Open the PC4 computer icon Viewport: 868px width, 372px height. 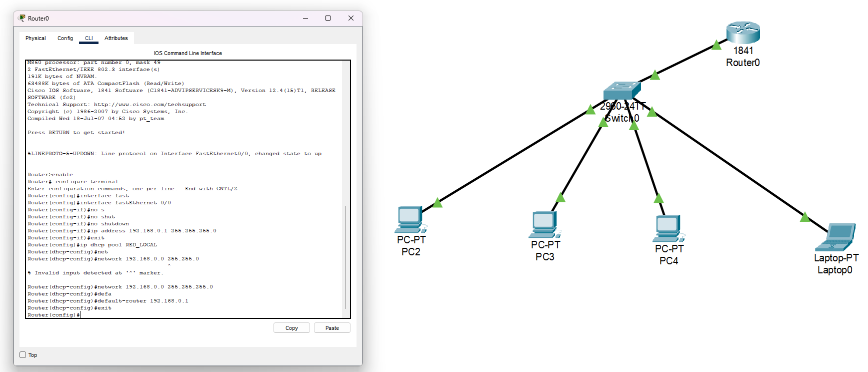(x=668, y=228)
